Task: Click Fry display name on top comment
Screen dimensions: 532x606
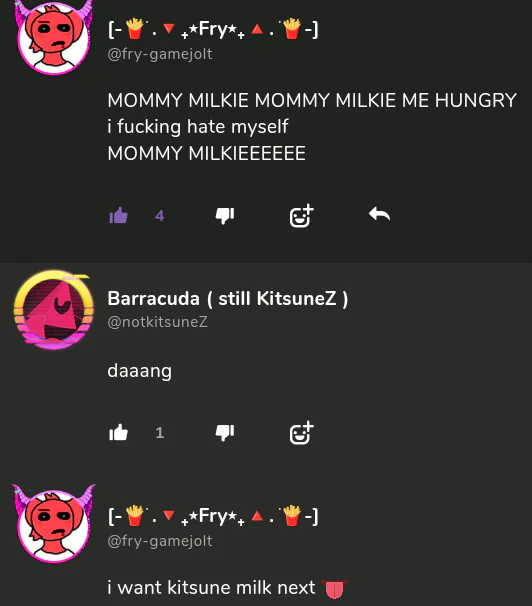Action: point(213,29)
